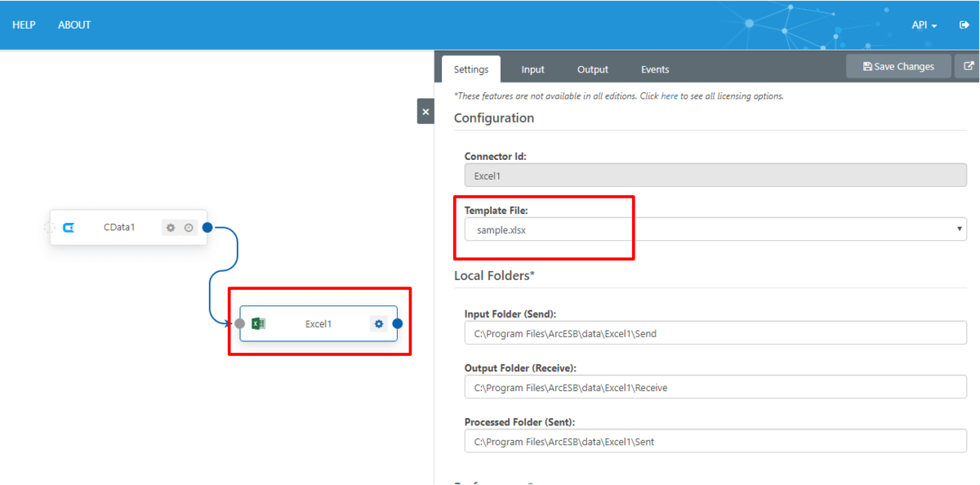Screen dimensions: 980x485
Task: Click the Processed Folder (Sent) field
Action: click(715, 441)
